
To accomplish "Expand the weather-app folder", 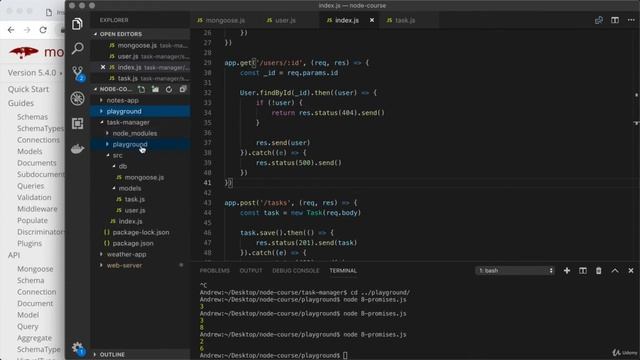I will pyautogui.click(x=140, y=254).
